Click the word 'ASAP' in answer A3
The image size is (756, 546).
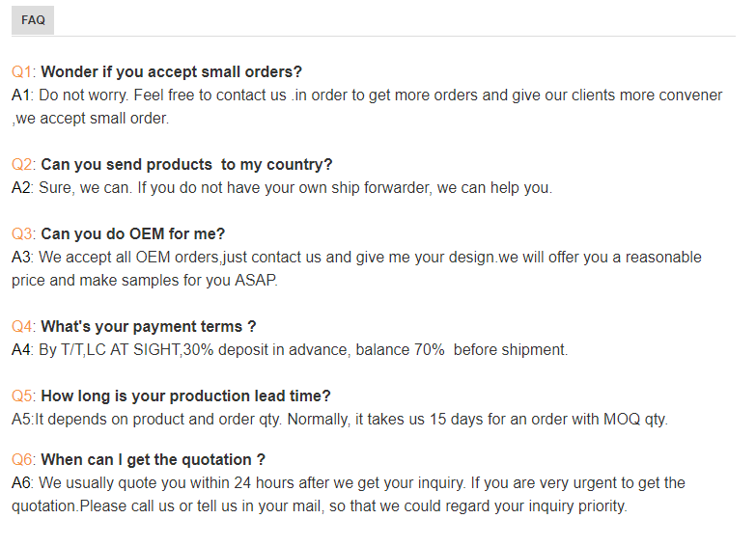255,281
